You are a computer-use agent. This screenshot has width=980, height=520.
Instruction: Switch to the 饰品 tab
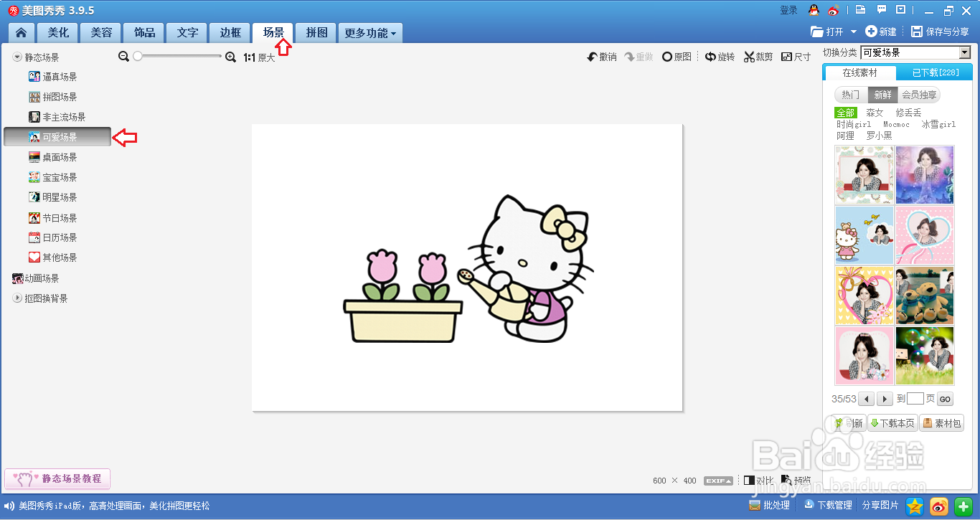point(144,33)
